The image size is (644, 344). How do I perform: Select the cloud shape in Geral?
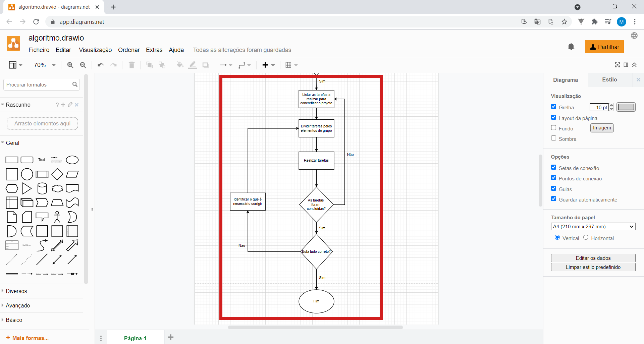pos(57,188)
